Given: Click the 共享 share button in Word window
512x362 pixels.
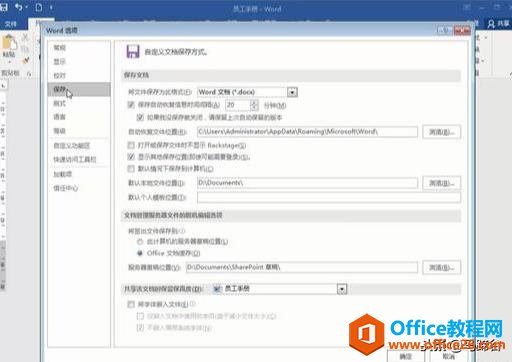Looking at the screenshot, I should click(x=498, y=24).
